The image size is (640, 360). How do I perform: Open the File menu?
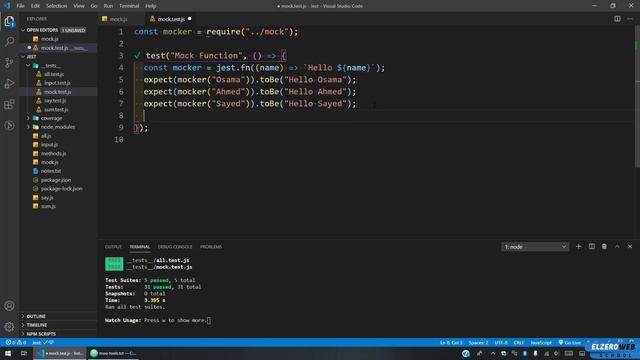(x=20, y=6)
